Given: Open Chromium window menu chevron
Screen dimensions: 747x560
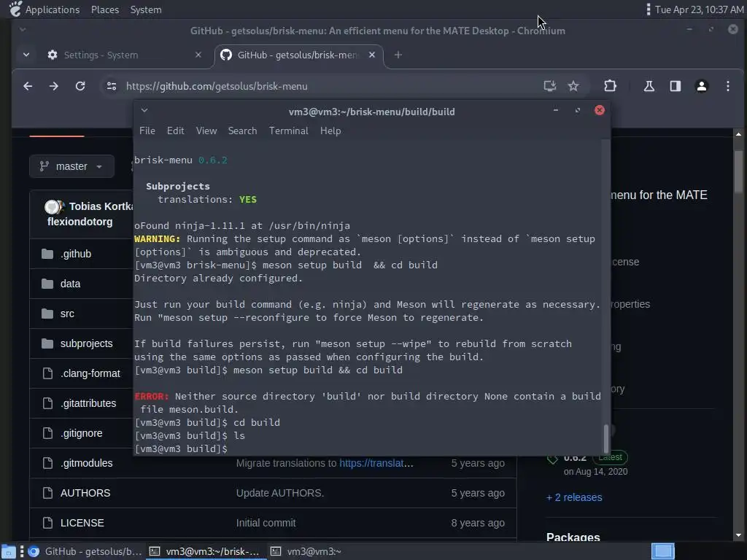Looking at the screenshot, I should [x=23, y=29].
